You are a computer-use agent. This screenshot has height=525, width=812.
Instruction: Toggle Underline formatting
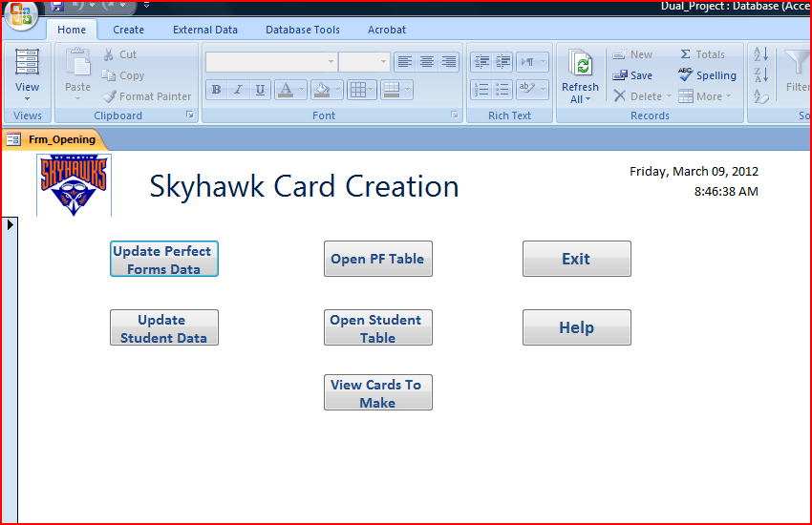click(261, 90)
